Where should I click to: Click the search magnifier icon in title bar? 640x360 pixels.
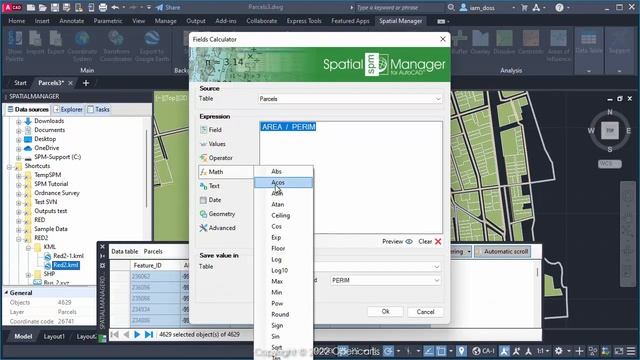(451, 7)
